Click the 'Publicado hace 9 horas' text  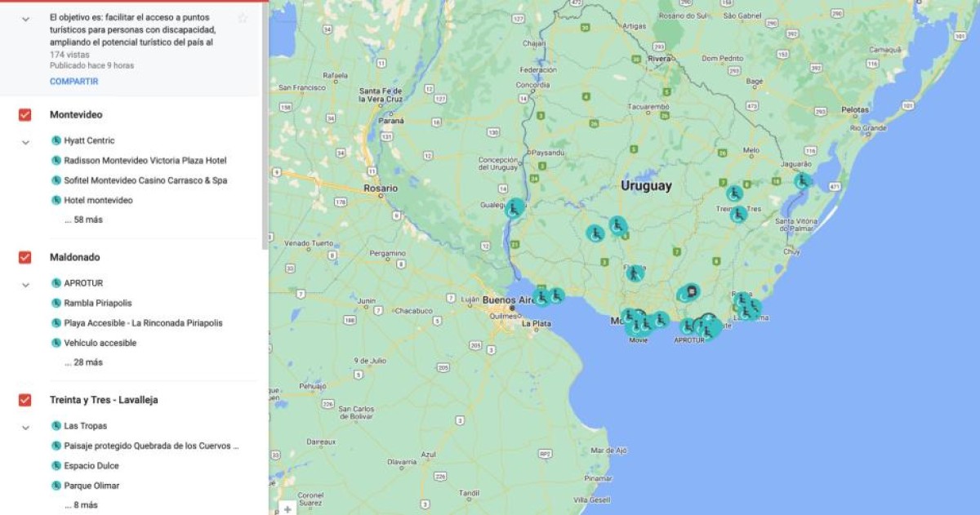(x=91, y=65)
